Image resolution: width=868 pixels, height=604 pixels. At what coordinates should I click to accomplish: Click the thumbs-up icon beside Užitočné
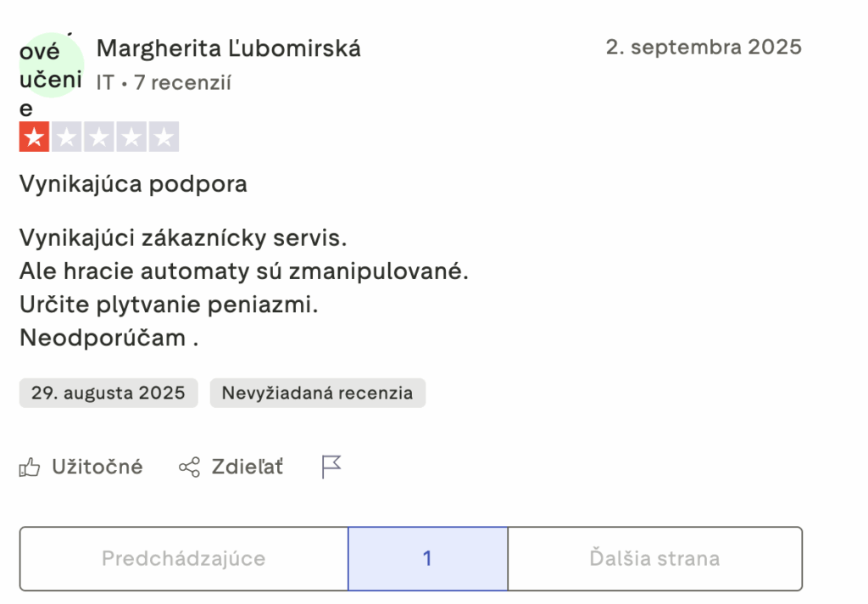30,467
